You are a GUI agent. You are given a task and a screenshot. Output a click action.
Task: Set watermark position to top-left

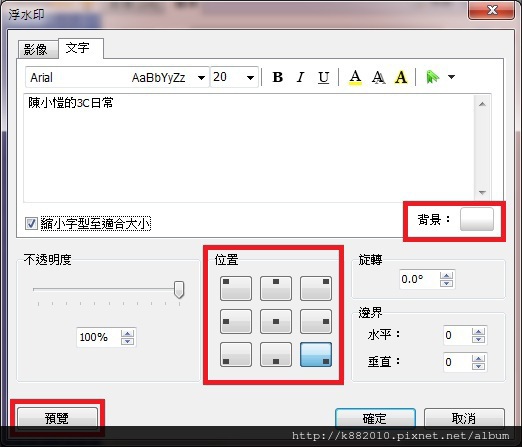click(236, 288)
